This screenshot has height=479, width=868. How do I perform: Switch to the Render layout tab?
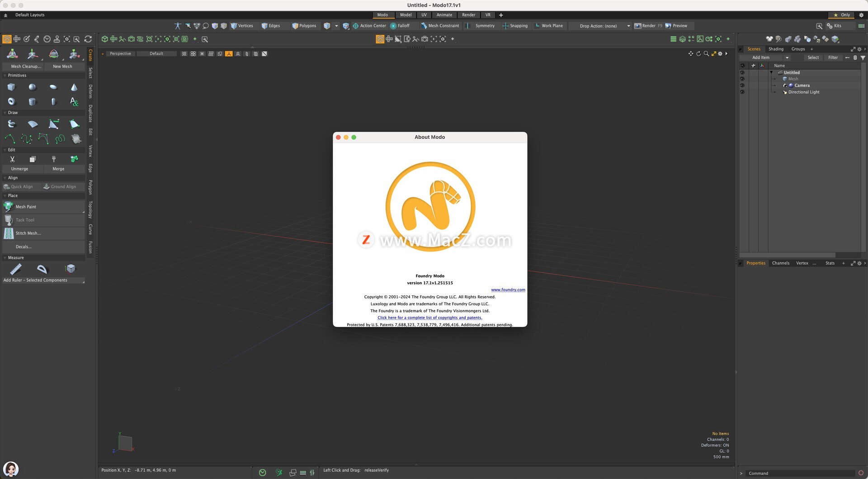(468, 15)
